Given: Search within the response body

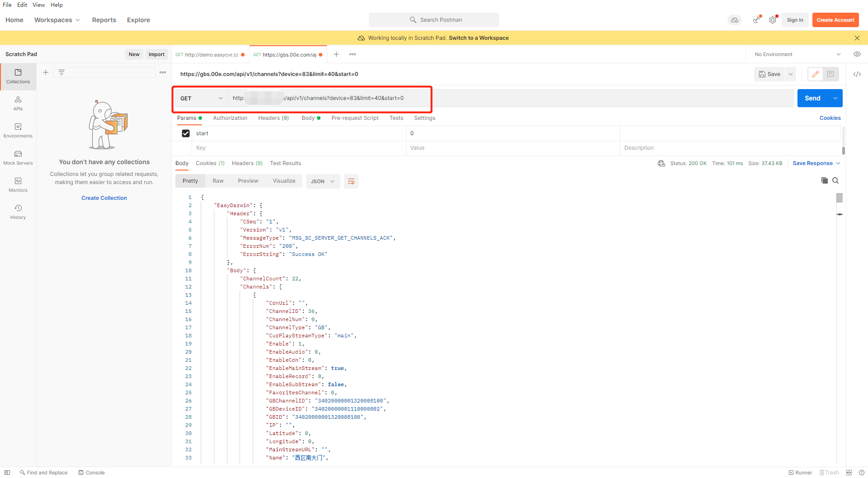Looking at the screenshot, I should (x=835, y=180).
